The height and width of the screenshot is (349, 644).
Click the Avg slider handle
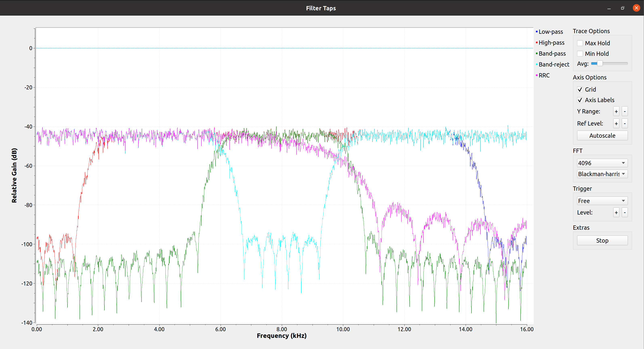pyautogui.click(x=600, y=63)
